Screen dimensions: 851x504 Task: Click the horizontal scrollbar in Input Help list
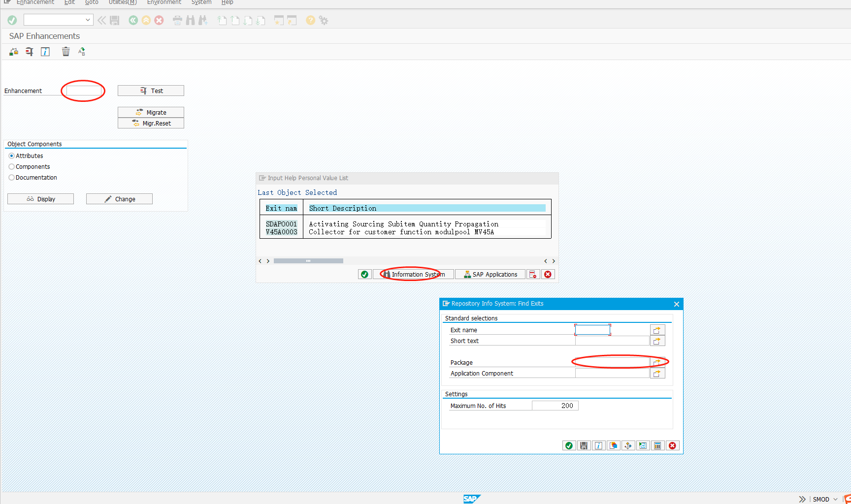tap(308, 261)
